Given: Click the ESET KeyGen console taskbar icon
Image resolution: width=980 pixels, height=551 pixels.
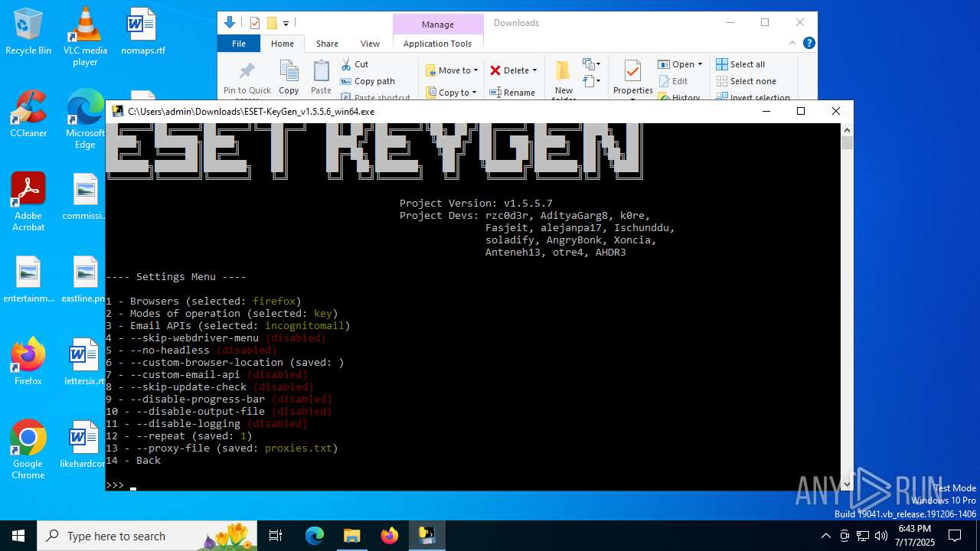Looking at the screenshot, I should point(426,536).
